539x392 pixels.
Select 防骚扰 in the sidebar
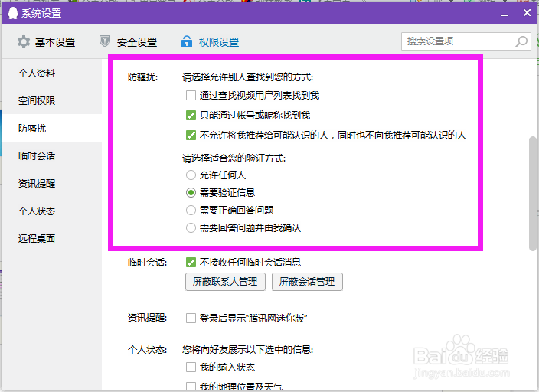51,128
